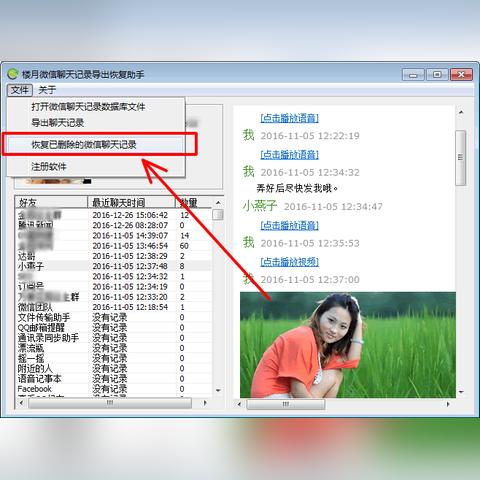Maximize the 楼月微信聊天记录 window
This screenshot has height=480, width=480.
pos(437,74)
